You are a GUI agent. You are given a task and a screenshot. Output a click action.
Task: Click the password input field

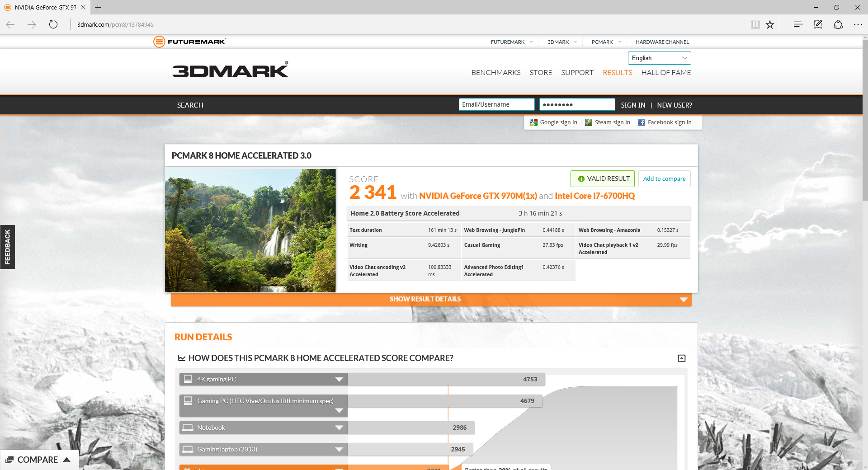tap(577, 104)
